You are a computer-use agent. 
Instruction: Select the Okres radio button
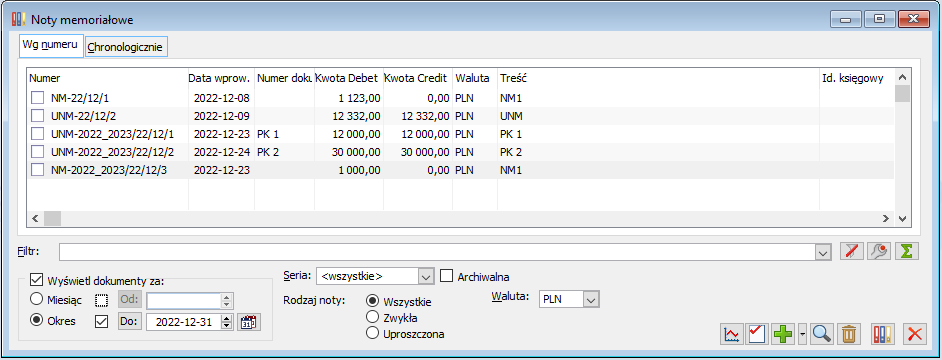tap(37, 320)
